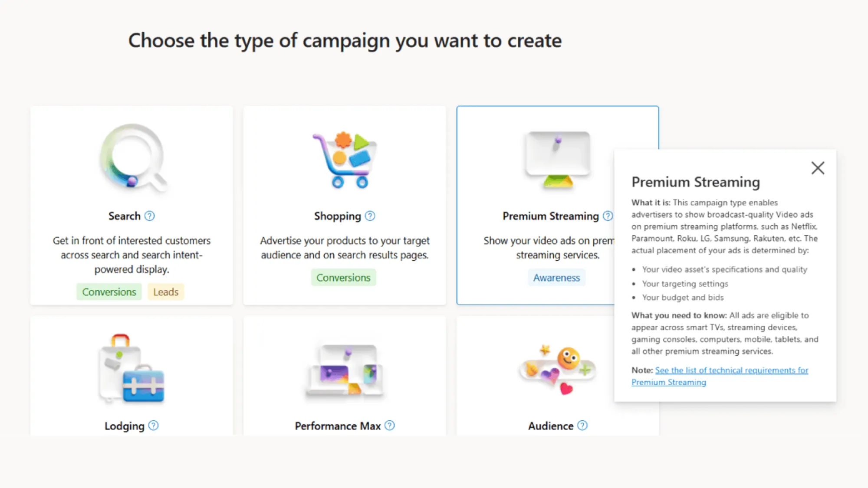The height and width of the screenshot is (488, 868).
Task: Select the Shopping campaign card description
Action: coord(345,248)
